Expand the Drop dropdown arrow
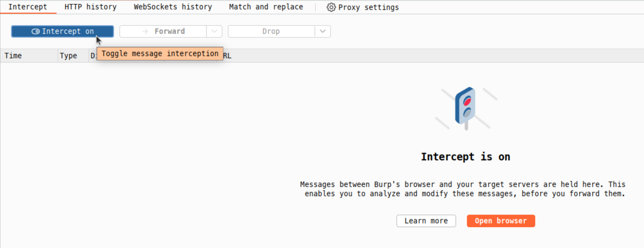The height and width of the screenshot is (248, 644). (x=323, y=31)
